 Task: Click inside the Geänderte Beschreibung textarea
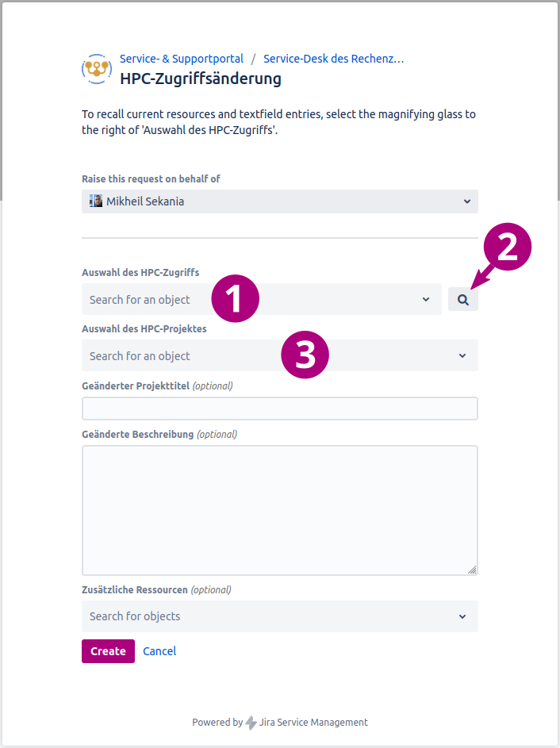279,510
